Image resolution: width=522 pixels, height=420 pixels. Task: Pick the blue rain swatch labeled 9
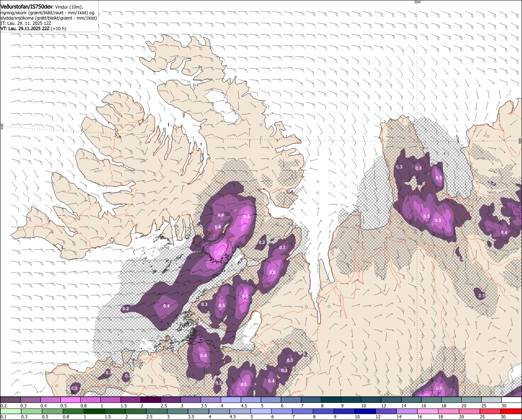click(345, 411)
